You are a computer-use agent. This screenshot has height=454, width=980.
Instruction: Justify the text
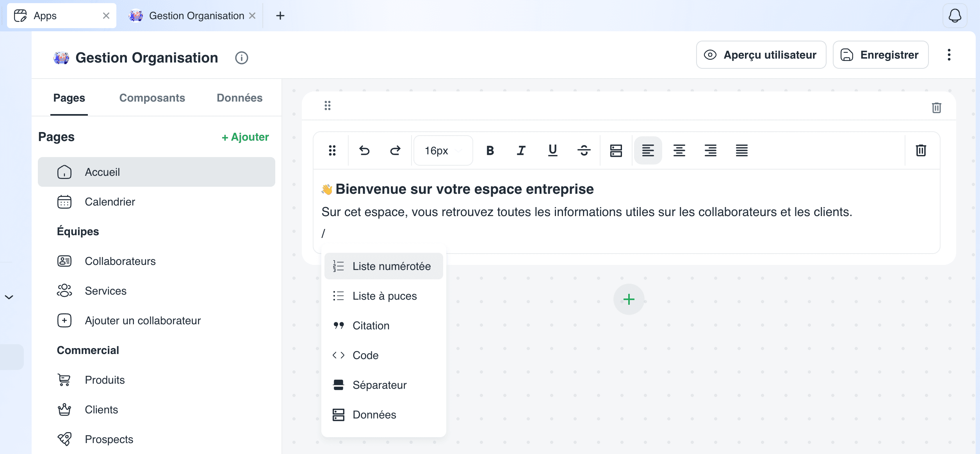click(x=741, y=150)
